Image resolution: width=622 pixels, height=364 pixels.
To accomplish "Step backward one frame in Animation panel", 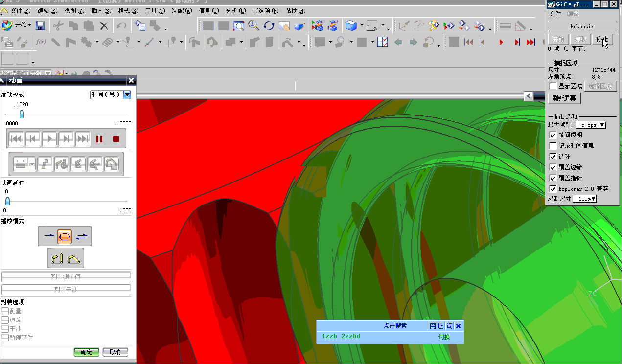I will 33,139.
